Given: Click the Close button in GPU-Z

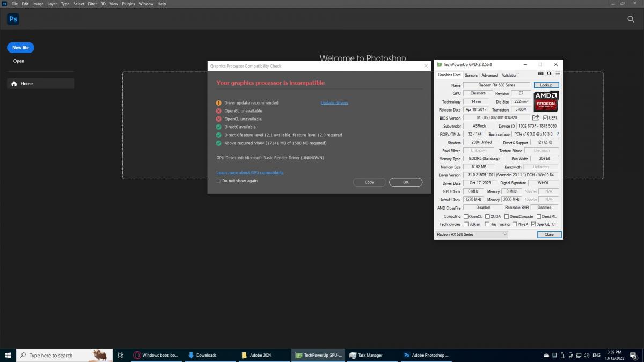Looking at the screenshot, I should point(549,234).
